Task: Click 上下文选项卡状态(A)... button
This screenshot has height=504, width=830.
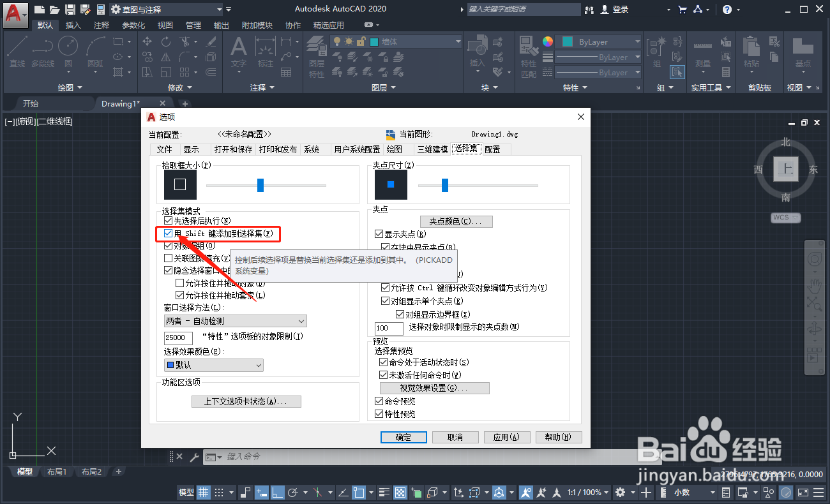Action: [246, 401]
